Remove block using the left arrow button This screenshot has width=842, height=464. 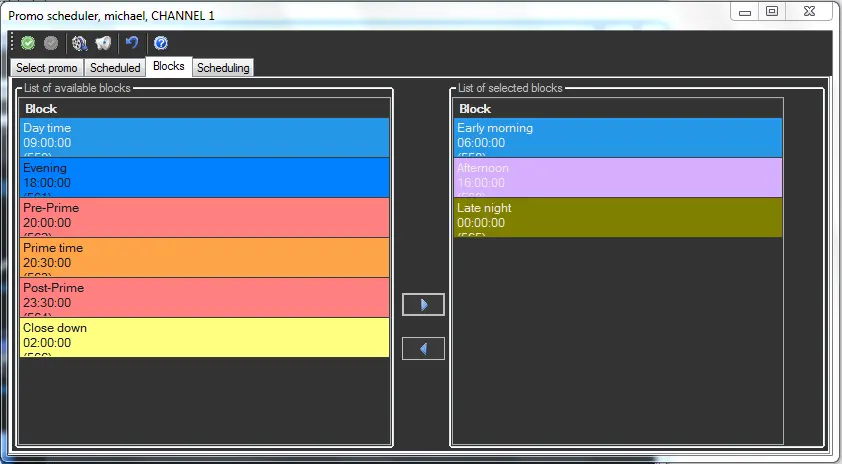423,349
